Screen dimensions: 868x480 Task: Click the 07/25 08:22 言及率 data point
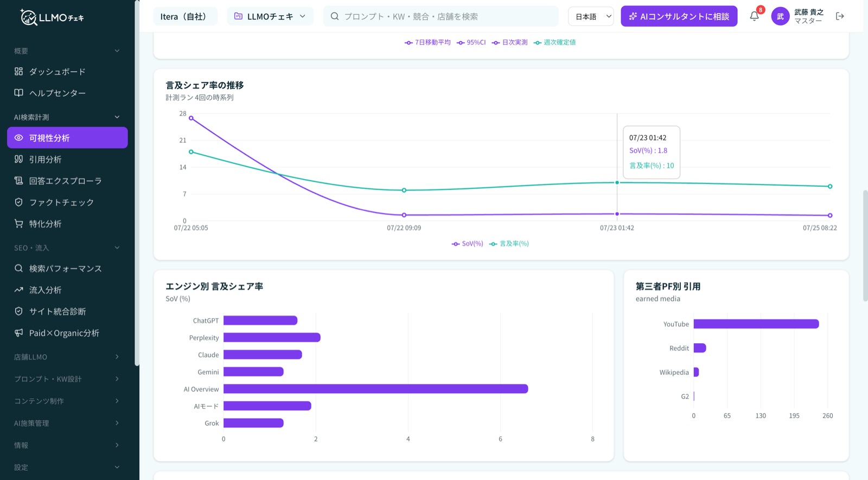[830, 186]
